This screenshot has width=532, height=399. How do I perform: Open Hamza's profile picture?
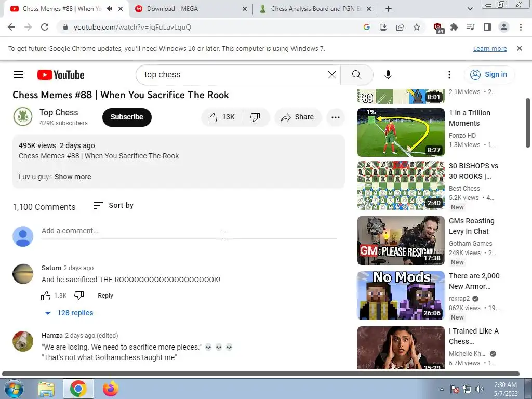23,341
